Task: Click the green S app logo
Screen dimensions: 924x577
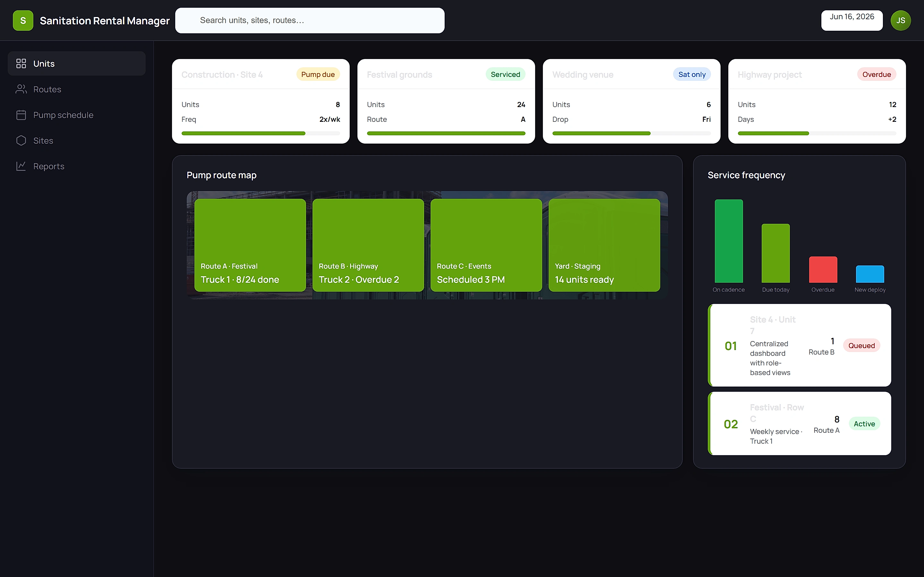Action: [x=23, y=21]
